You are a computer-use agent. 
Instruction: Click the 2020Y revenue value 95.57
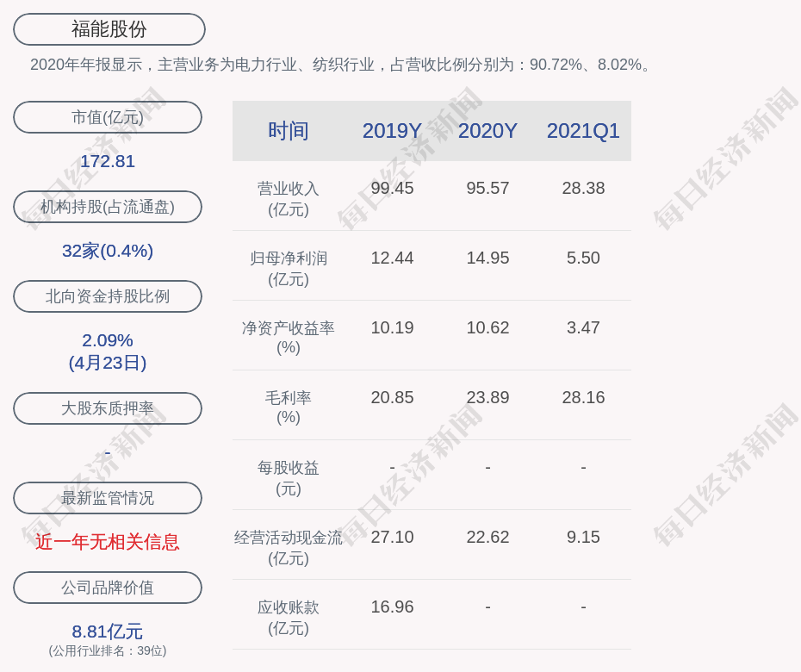pos(487,188)
